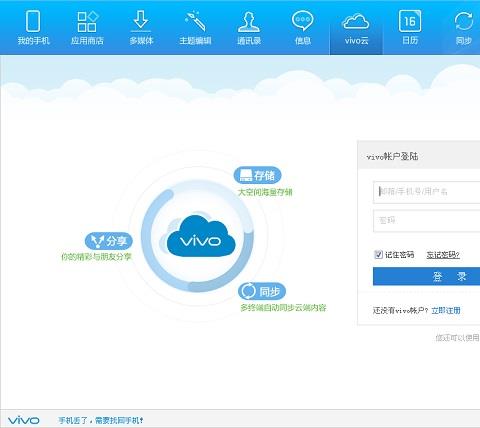Click the 登录 login button
The height and width of the screenshot is (428, 480).
(x=426, y=276)
